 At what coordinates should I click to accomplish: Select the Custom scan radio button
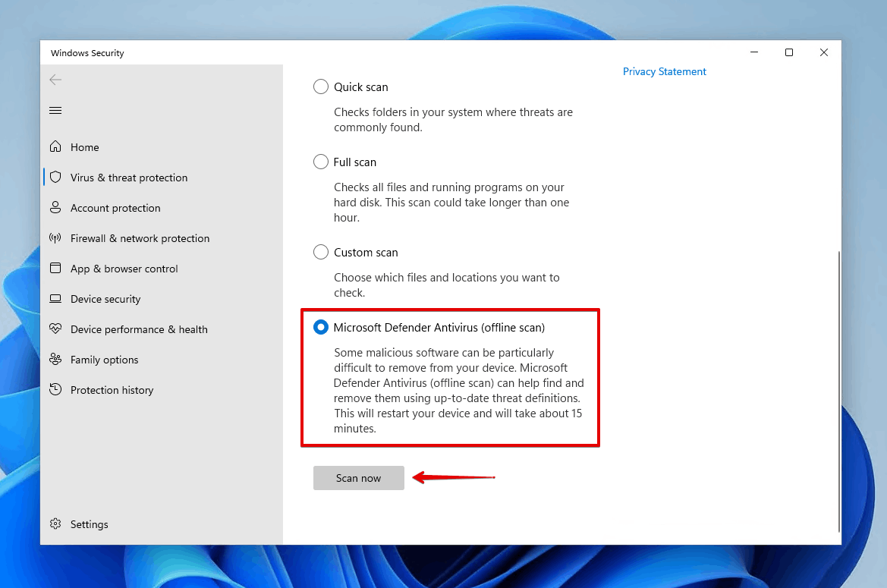(x=321, y=252)
